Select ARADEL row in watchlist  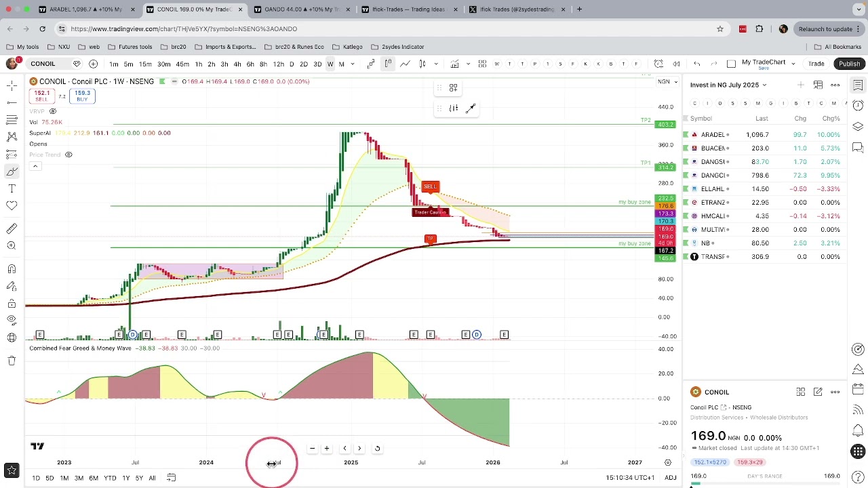(765, 135)
